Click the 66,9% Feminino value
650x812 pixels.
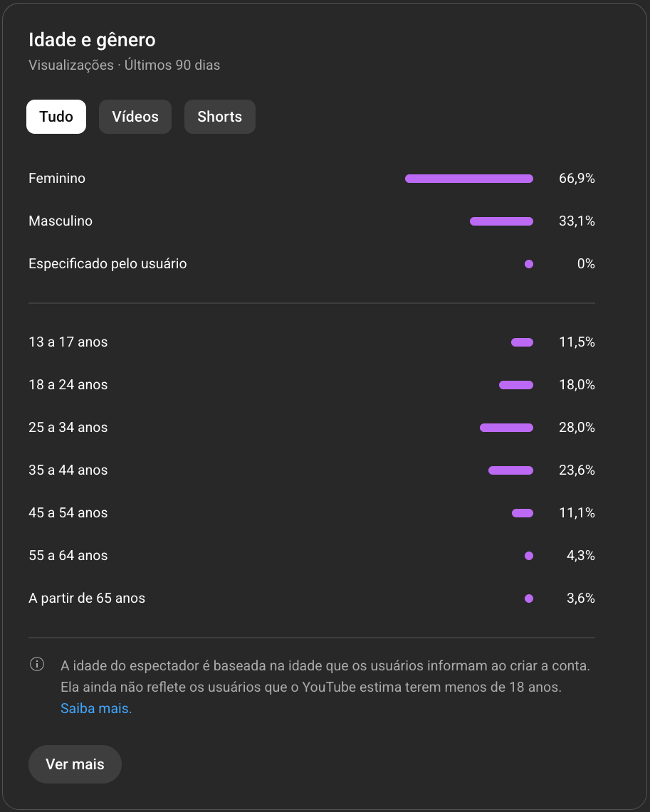point(577,179)
